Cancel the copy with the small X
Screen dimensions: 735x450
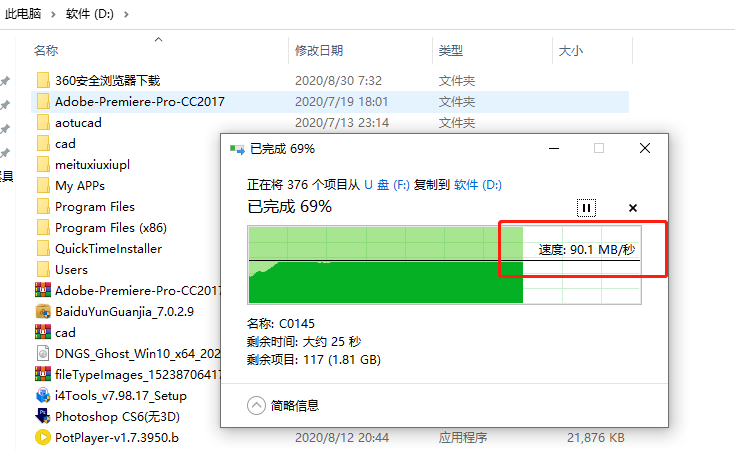[x=633, y=208]
